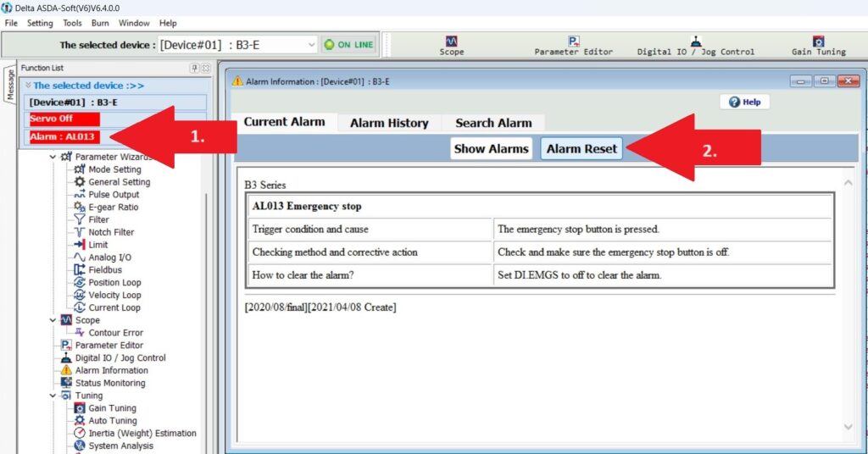Open the Scope tool in top toolbar
Screen dimensions: 868x454
point(451,45)
